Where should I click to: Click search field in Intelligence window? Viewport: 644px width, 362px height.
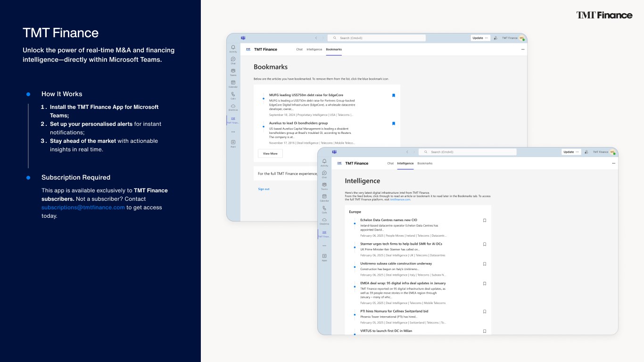pyautogui.click(x=468, y=152)
